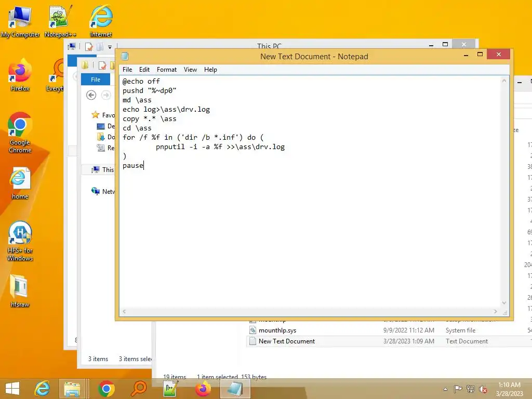532x399 pixels.
Task: Open the Help menu in Notepad
Action: pos(210,70)
